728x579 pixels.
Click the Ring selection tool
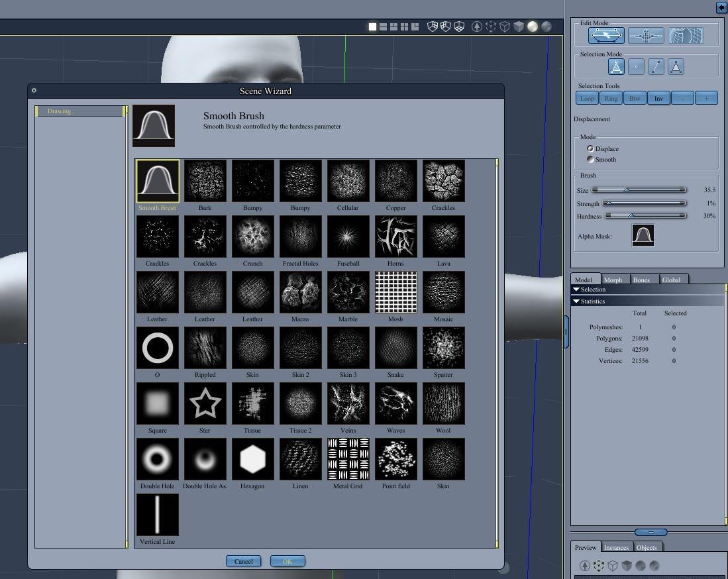pos(611,98)
